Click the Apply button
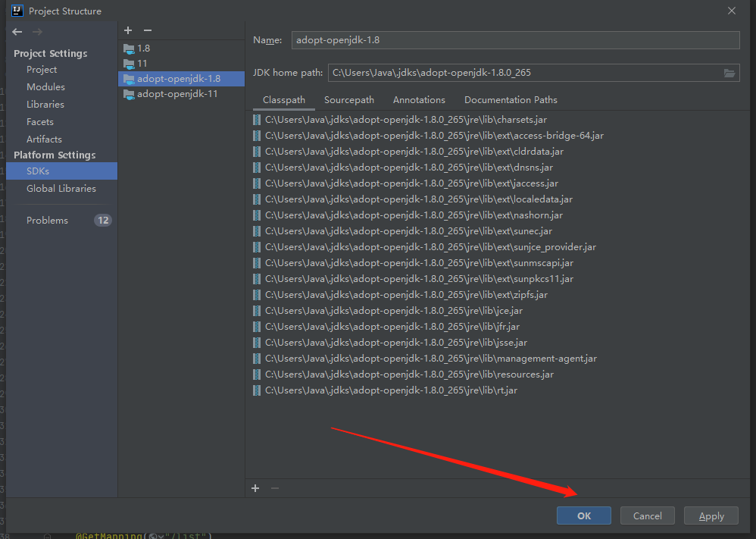This screenshot has width=756, height=539. point(711,515)
